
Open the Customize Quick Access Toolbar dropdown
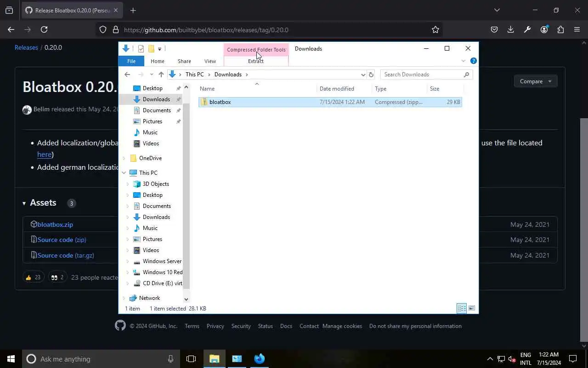tap(159, 49)
